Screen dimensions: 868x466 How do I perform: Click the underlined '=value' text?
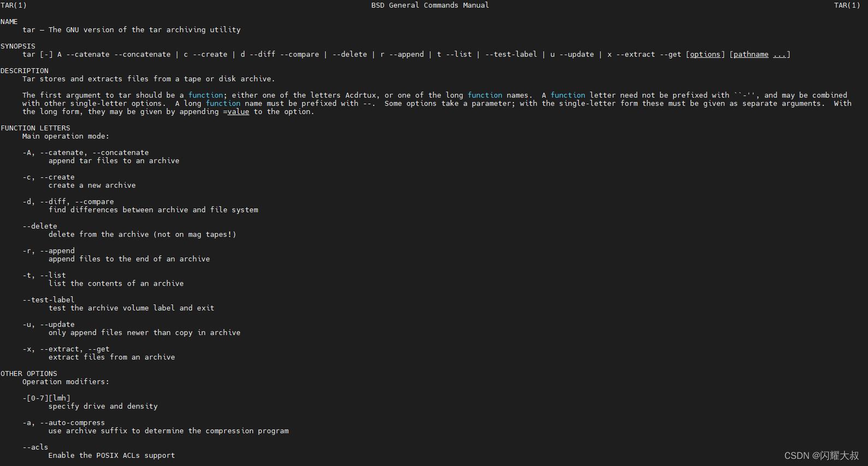point(236,112)
